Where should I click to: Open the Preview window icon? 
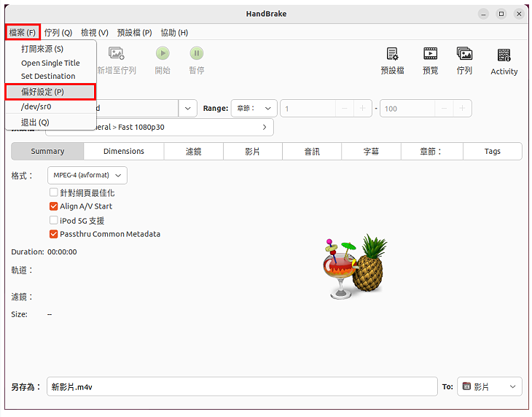point(430,54)
